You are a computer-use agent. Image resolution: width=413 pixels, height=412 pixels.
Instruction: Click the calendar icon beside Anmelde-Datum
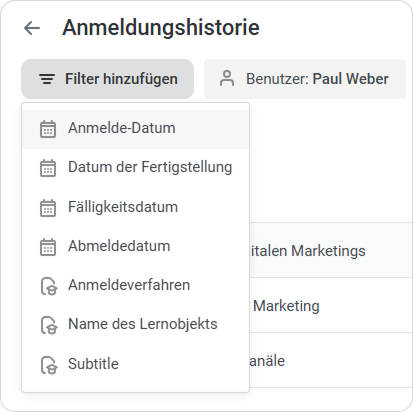(48, 129)
